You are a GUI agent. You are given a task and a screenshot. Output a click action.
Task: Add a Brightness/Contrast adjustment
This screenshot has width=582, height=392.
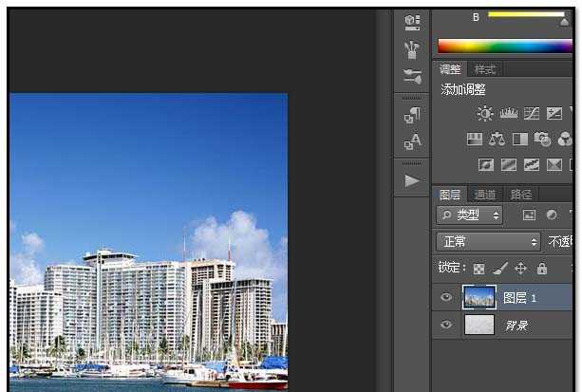(485, 113)
